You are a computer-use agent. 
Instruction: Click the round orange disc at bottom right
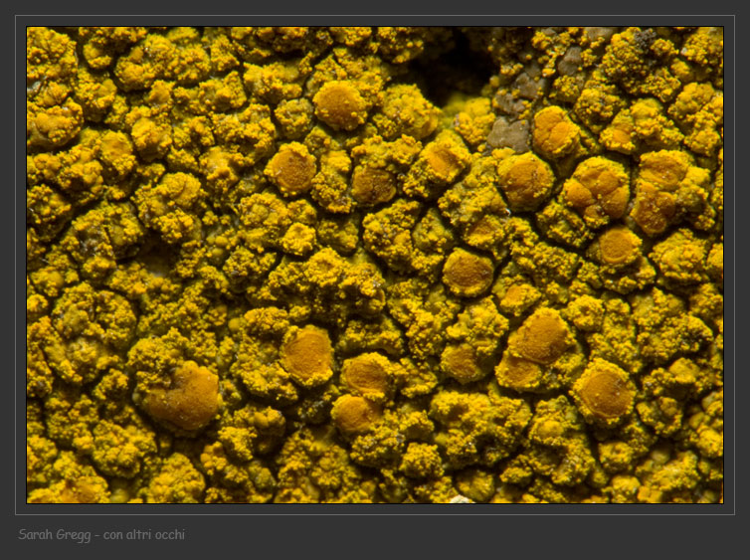coord(605,392)
